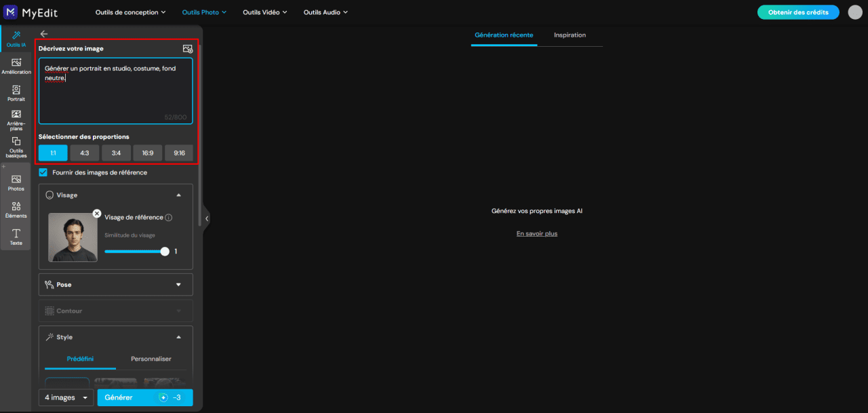Select the 16:9 proportion option
The height and width of the screenshot is (413, 868).
[148, 153]
